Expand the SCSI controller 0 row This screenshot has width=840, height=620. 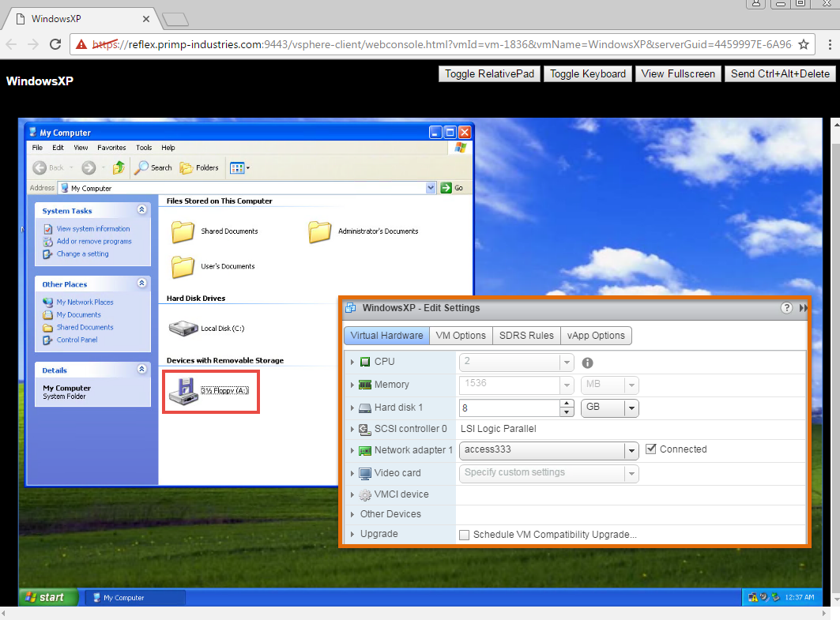click(x=352, y=429)
